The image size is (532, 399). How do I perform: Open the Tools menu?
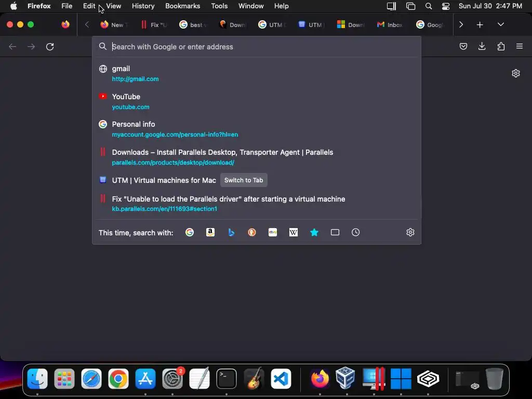point(219,6)
